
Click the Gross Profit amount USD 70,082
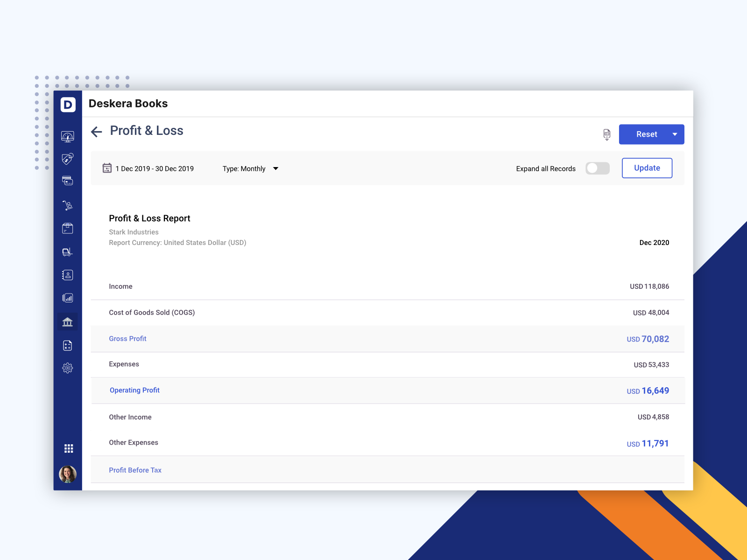[648, 339]
